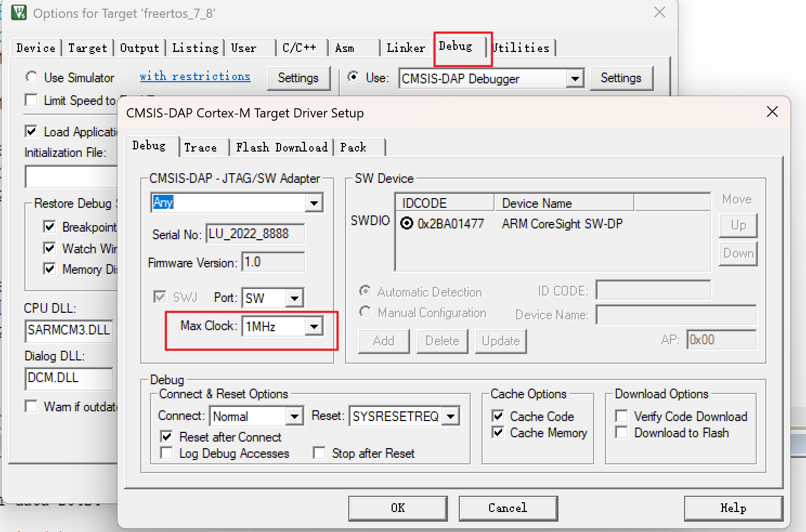Switch to the Trace tab
The height and width of the screenshot is (532, 806).
201,147
